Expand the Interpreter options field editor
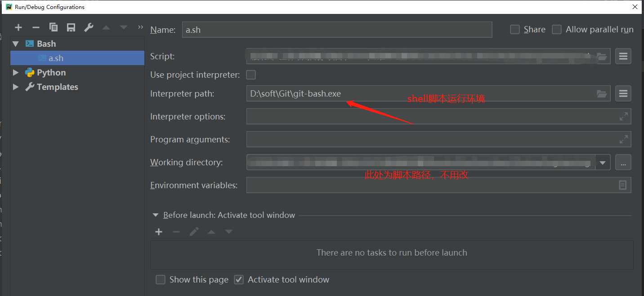This screenshot has width=644, height=296. pyautogui.click(x=623, y=116)
